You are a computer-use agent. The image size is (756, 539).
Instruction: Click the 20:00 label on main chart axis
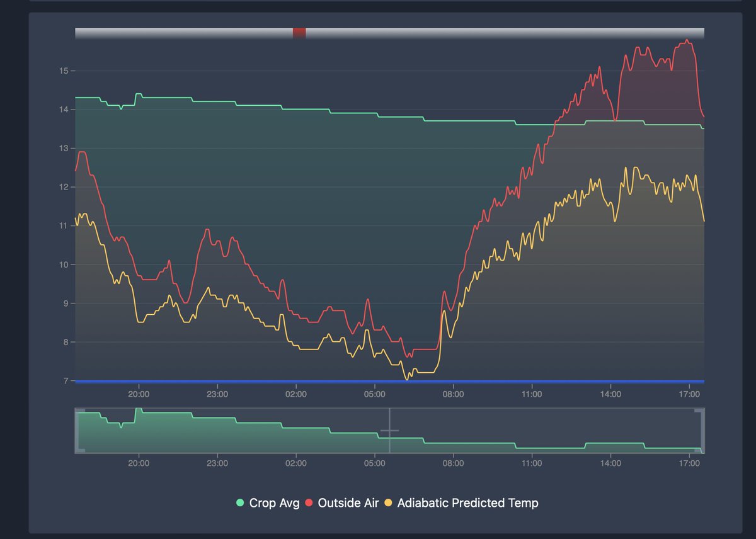(x=139, y=395)
